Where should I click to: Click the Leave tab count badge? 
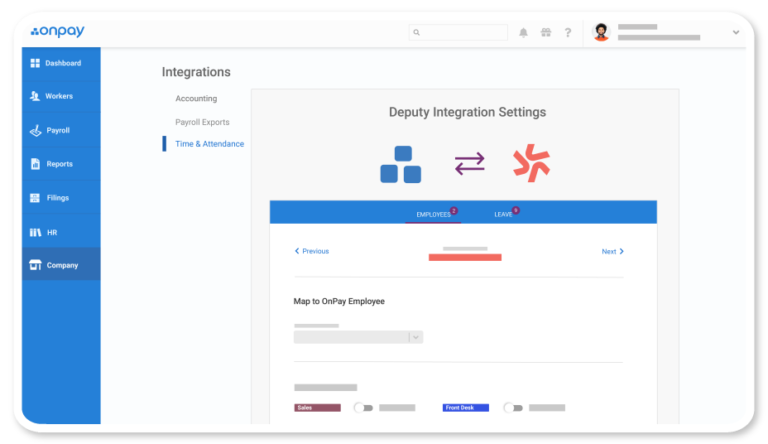pos(516,210)
